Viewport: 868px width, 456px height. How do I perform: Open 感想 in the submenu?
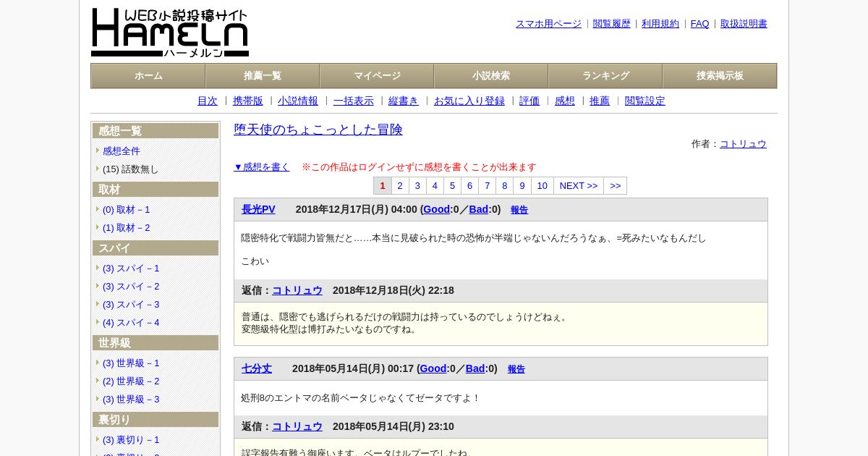565,101
